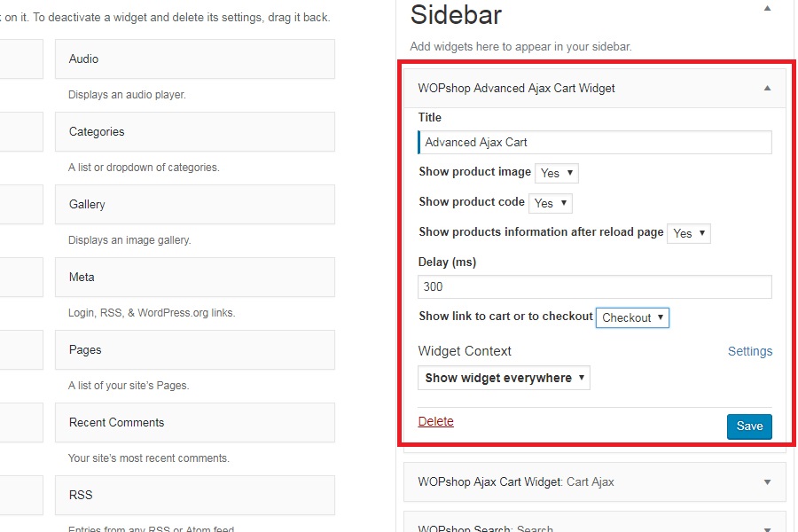Collapse the WOPshop Advanced Ajax Cart Widget

[767, 88]
